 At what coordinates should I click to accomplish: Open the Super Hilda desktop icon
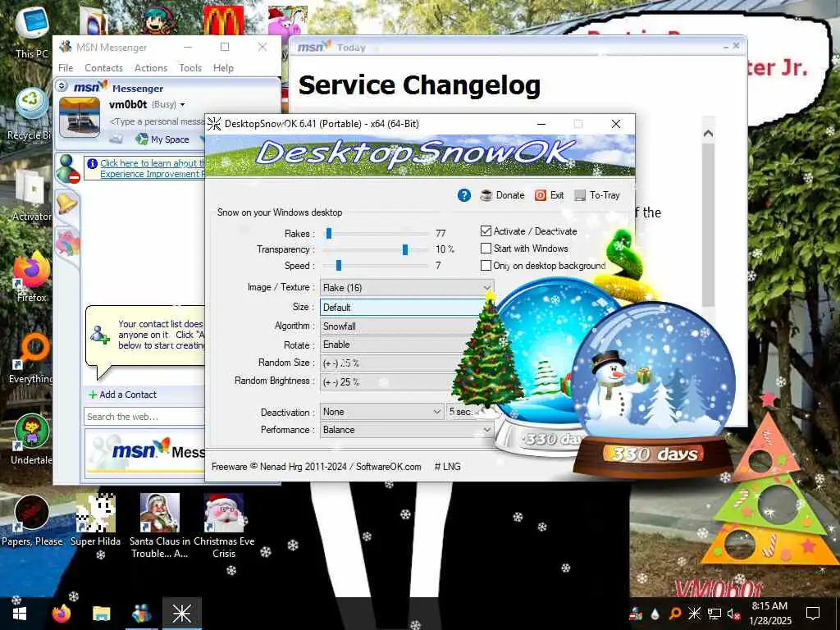point(95,520)
